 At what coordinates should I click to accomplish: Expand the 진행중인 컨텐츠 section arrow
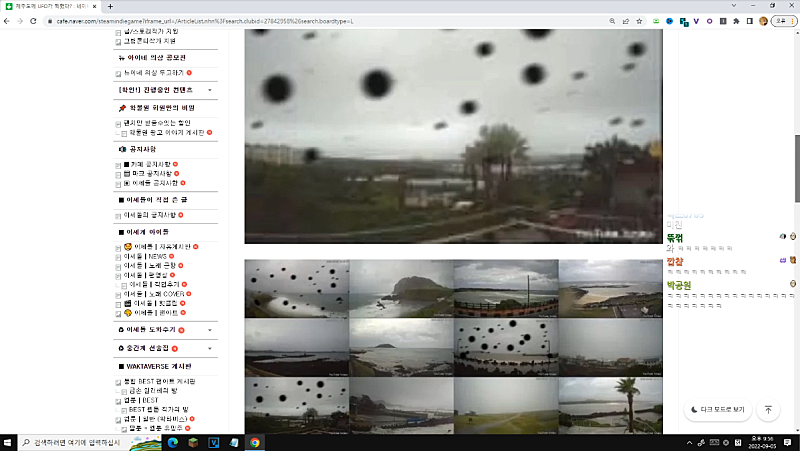[x=210, y=90]
